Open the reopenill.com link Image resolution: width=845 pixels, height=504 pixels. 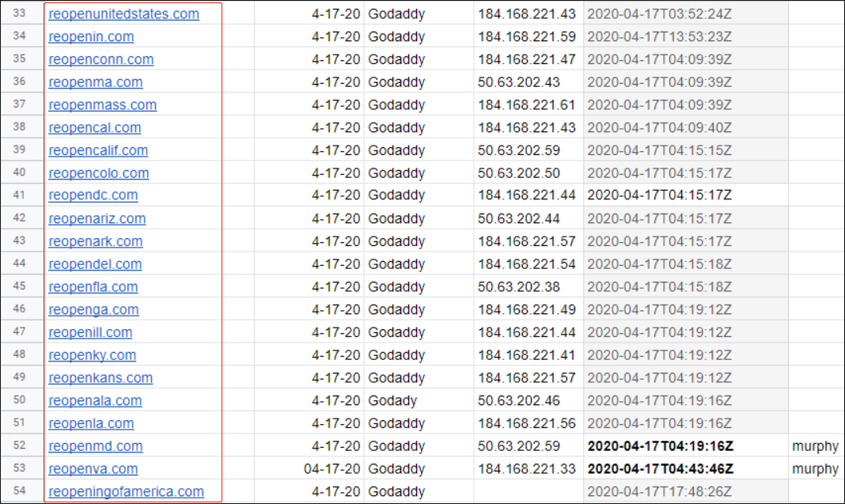coord(90,332)
